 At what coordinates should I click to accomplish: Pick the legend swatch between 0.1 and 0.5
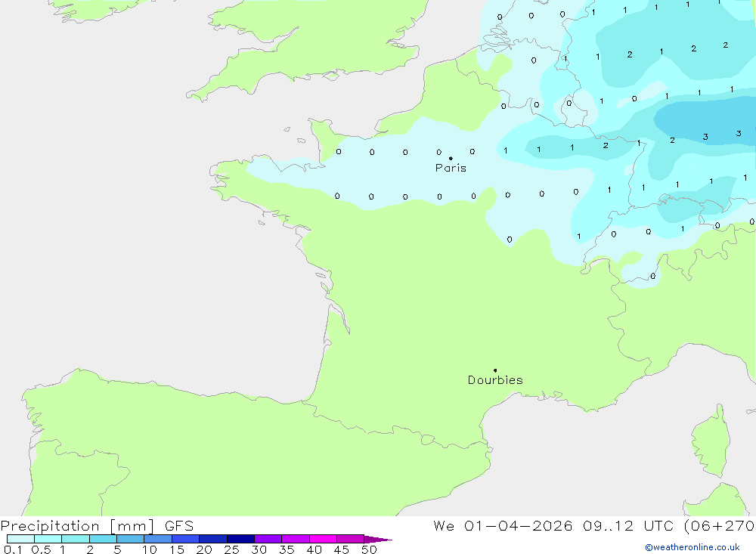pos(20,539)
